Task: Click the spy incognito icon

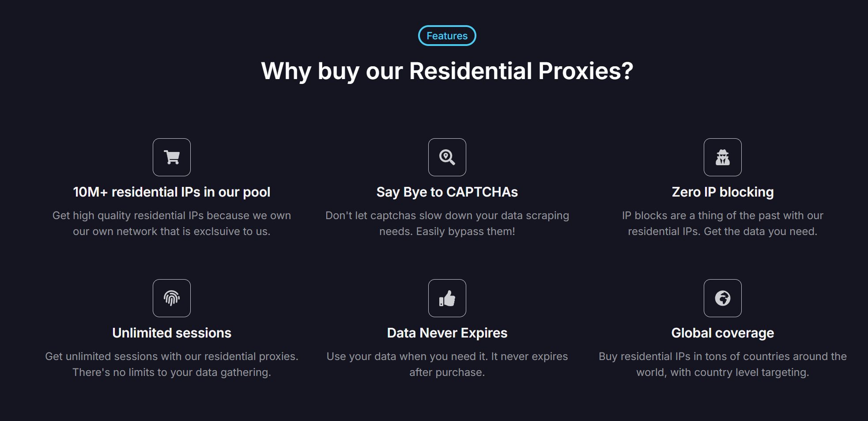Action: click(722, 157)
